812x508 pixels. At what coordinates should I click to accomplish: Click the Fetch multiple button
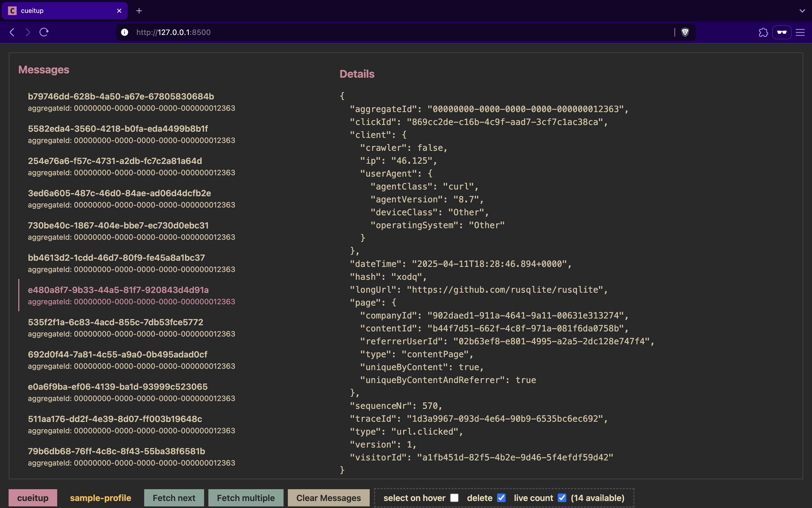point(246,498)
